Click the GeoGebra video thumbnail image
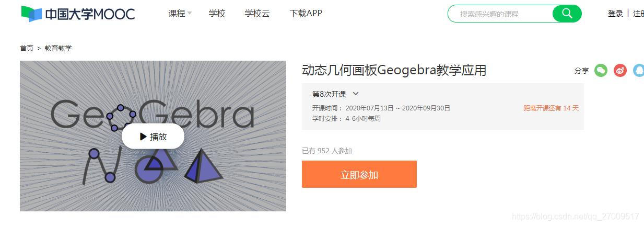The width and height of the screenshot is (644, 226). 153,136
